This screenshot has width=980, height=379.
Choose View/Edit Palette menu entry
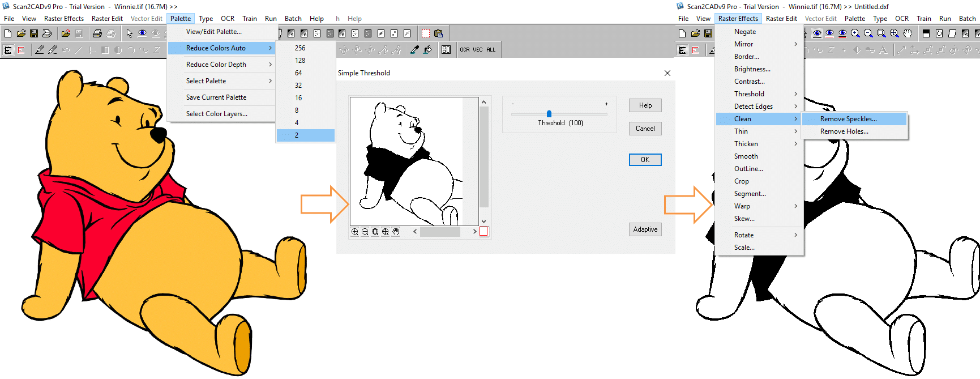coord(221,32)
